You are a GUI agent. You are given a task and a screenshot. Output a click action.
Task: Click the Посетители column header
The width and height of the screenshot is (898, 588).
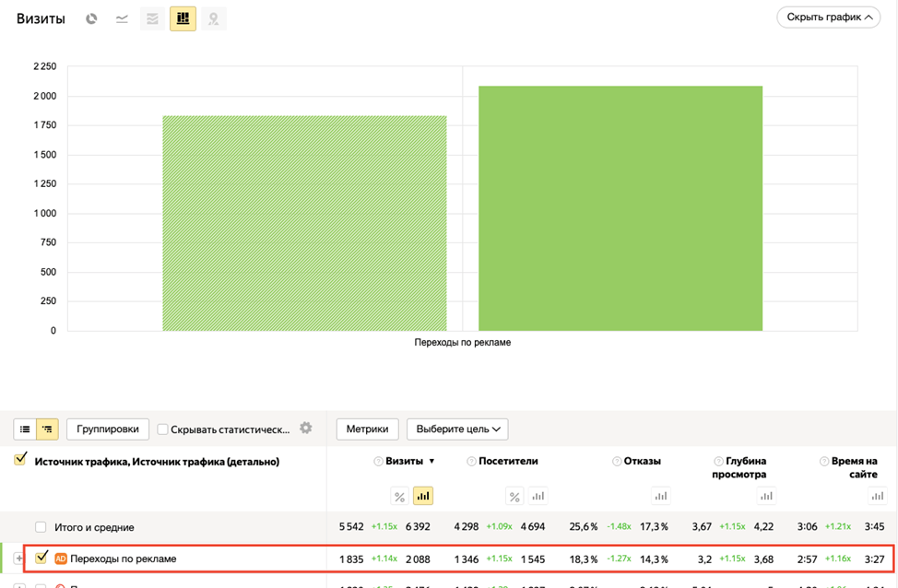tap(508, 461)
